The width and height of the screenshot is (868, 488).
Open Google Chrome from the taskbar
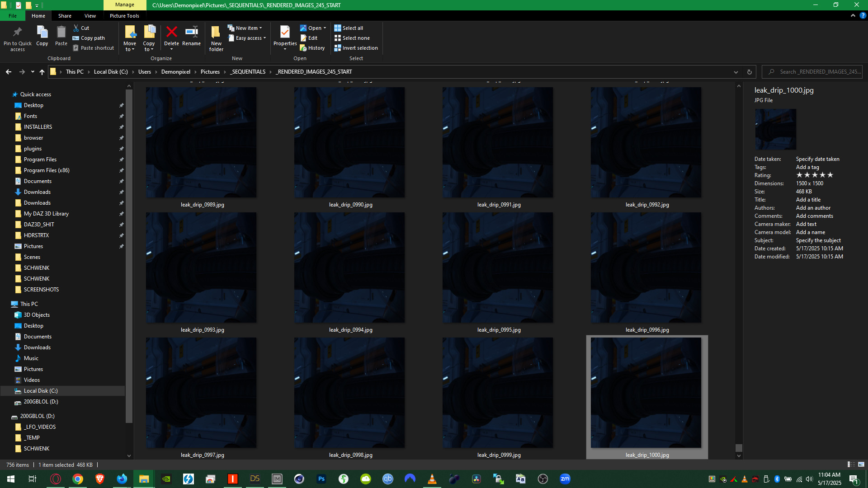point(78,479)
